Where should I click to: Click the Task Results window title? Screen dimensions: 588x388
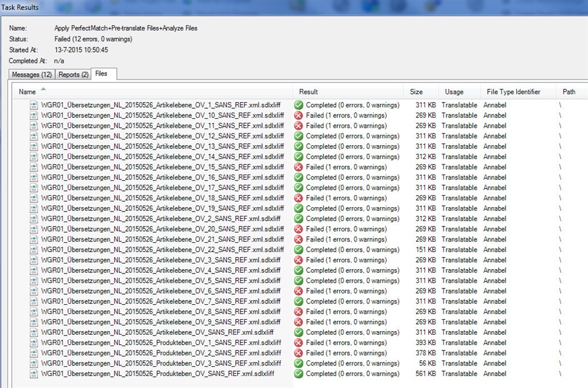pos(19,7)
